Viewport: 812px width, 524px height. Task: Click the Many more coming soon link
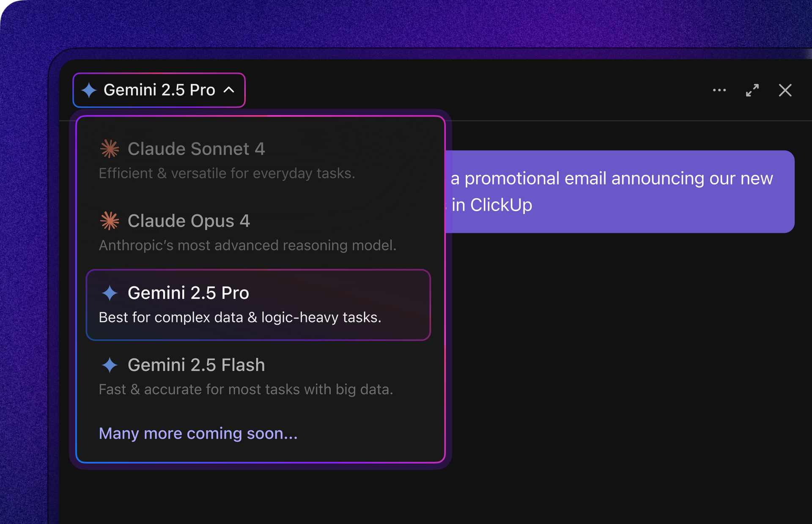point(198,433)
